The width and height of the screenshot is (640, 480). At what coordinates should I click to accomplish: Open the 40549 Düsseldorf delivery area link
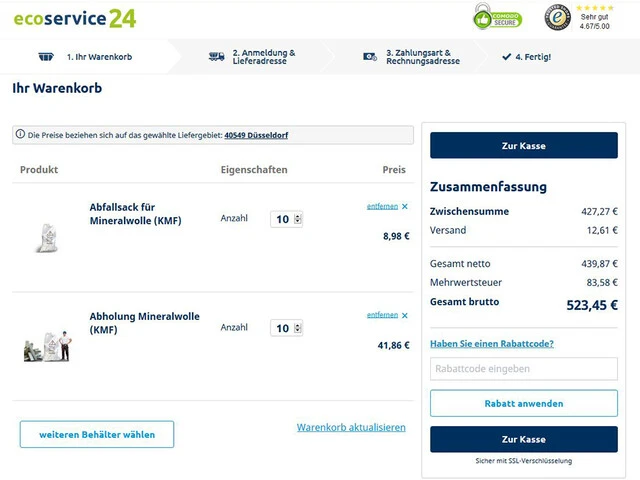(x=256, y=135)
